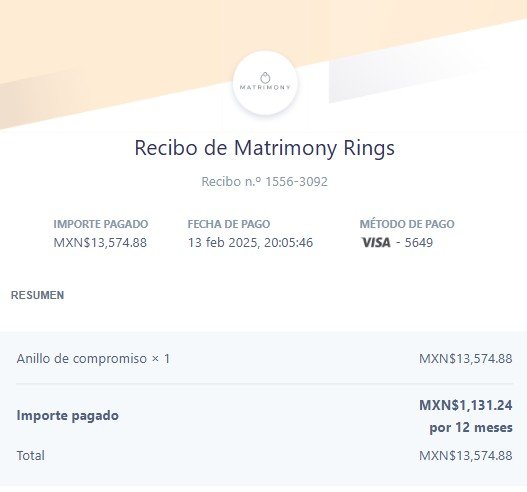Click the MÉTODO DE PAGO heading

coord(407,224)
